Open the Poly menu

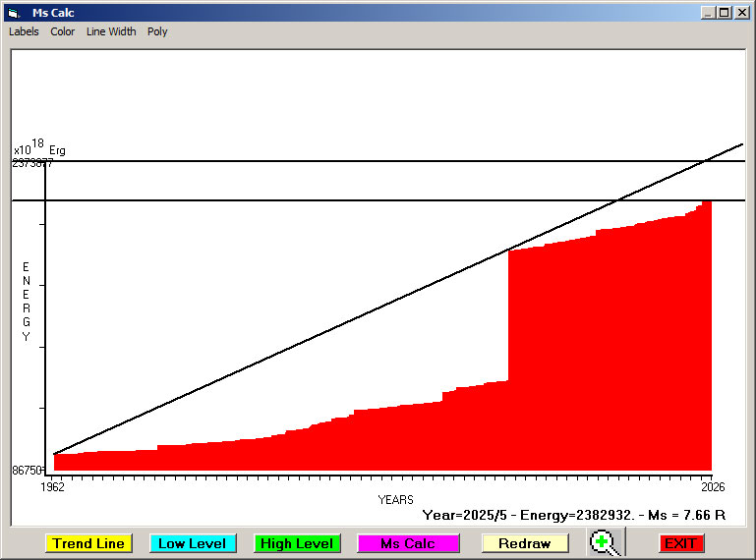pos(157,31)
